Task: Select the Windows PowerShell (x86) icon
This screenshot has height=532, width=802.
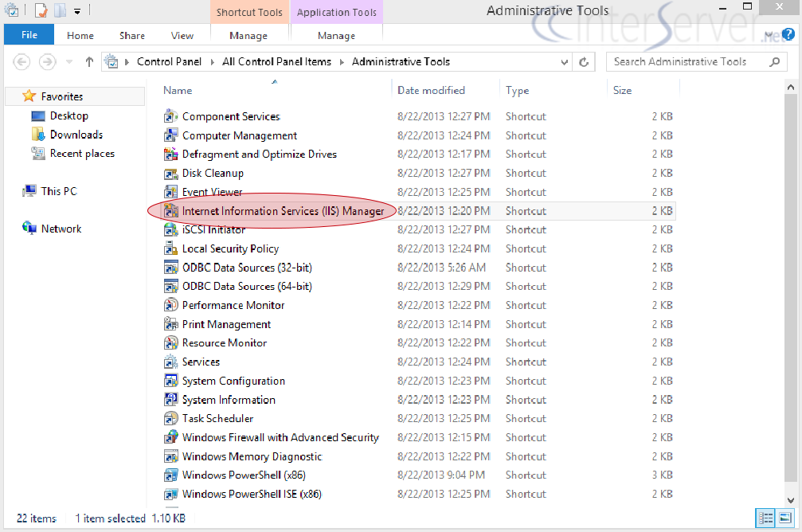Action: 170,475
